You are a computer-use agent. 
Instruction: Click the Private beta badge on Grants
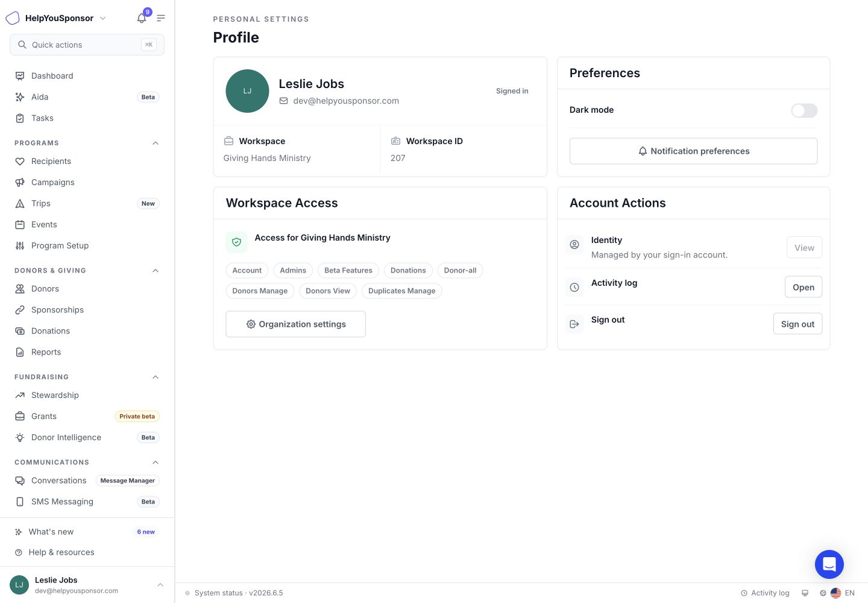click(137, 417)
